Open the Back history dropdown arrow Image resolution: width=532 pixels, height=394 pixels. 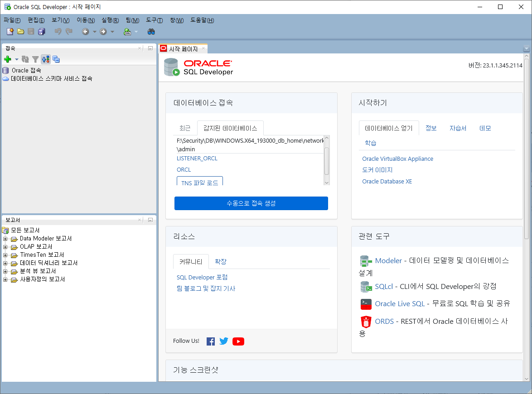[95, 32]
